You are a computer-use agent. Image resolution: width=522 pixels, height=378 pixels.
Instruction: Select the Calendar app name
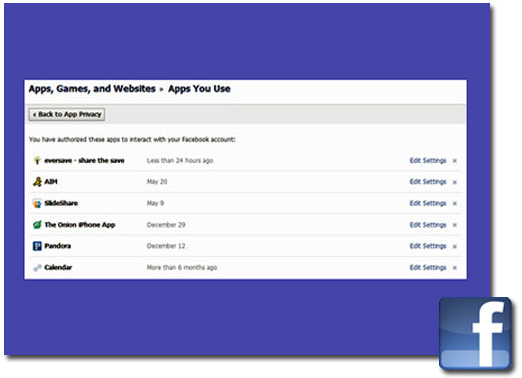58,267
